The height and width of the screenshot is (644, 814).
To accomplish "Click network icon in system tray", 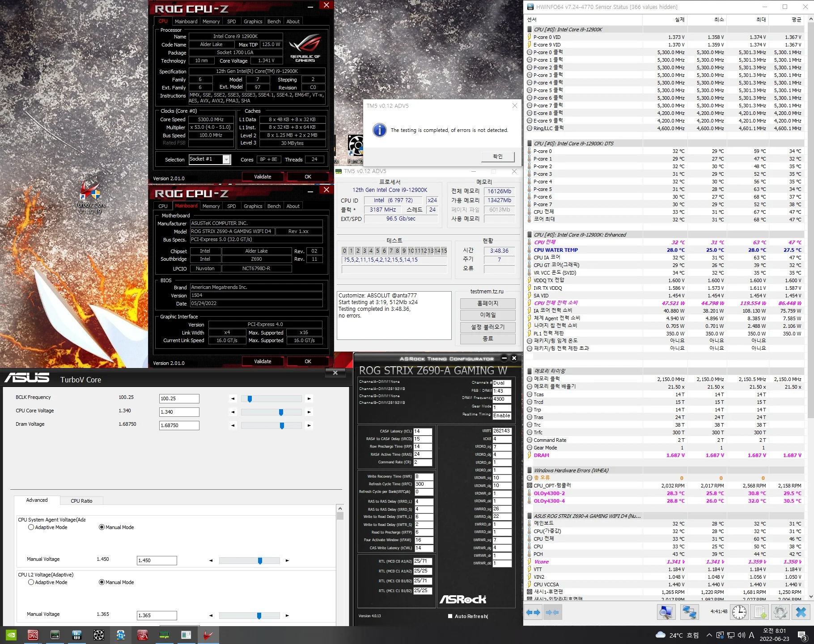I will tap(730, 635).
